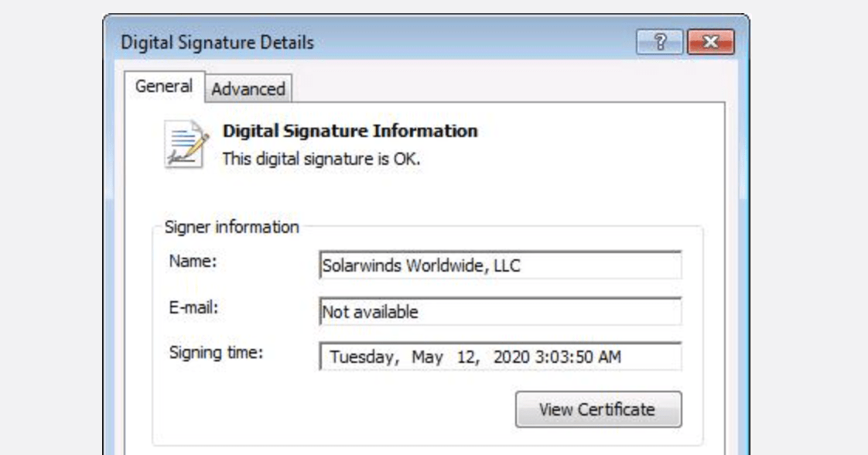
Task: Click the 'E-mail:' label
Action: (193, 307)
